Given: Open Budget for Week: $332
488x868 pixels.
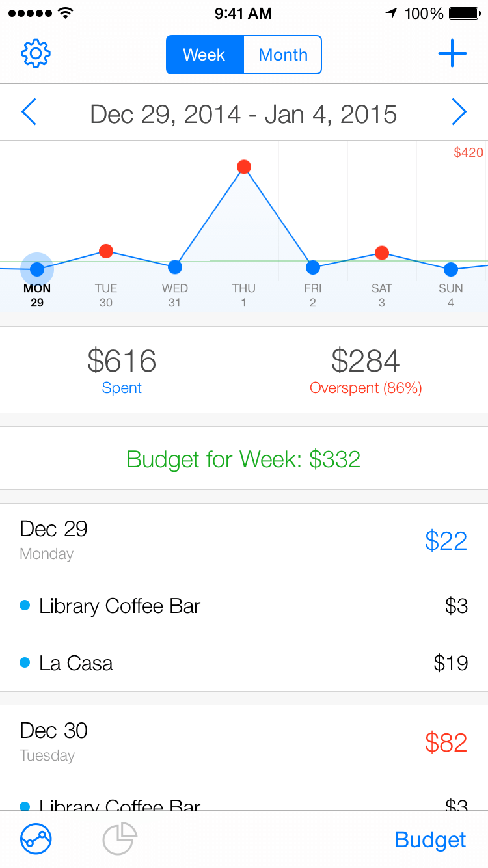Looking at the screenshot, I should [243, 459].
